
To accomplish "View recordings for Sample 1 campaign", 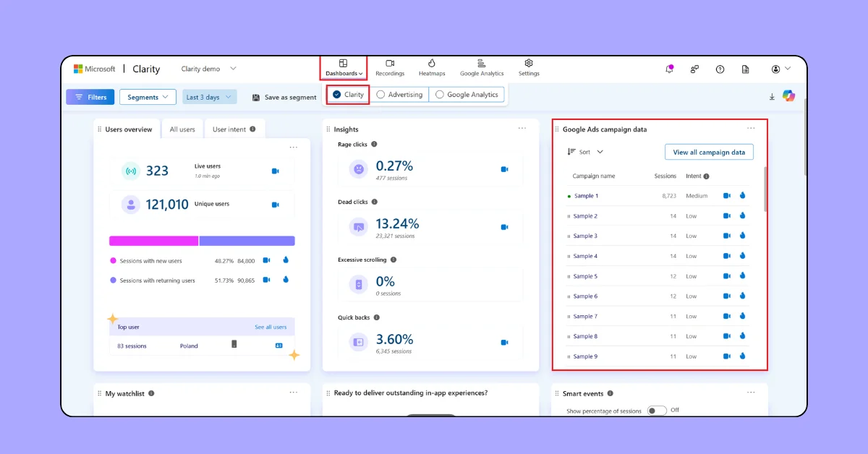I will point(727,196).
